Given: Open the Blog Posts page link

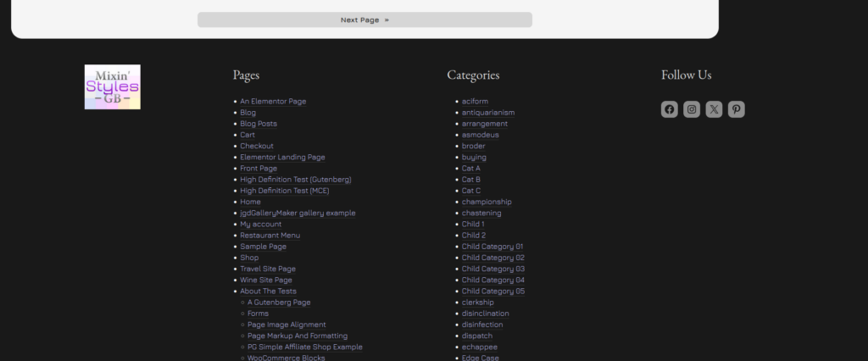Looking at the screenshot, I should (258, 124).
